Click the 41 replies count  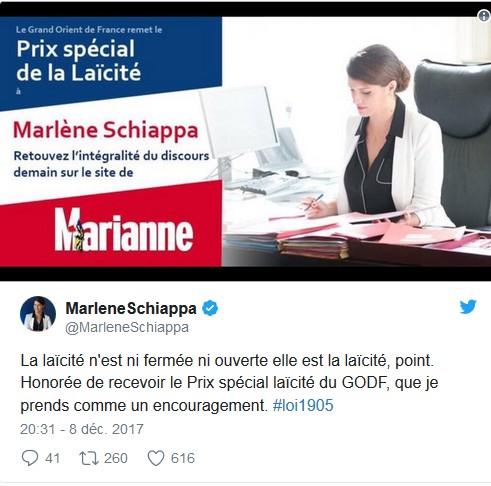point(52,458)
